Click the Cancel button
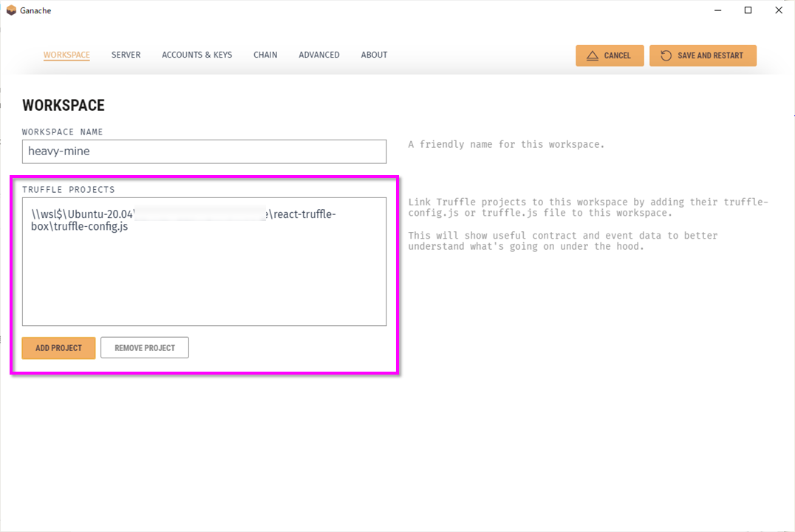This screenshot has height=532, width=795. pyautogui.click(x=610, y=56)
